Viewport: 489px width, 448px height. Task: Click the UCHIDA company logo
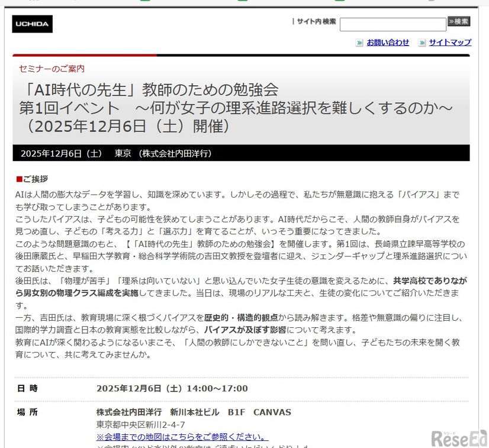point(32,24)
